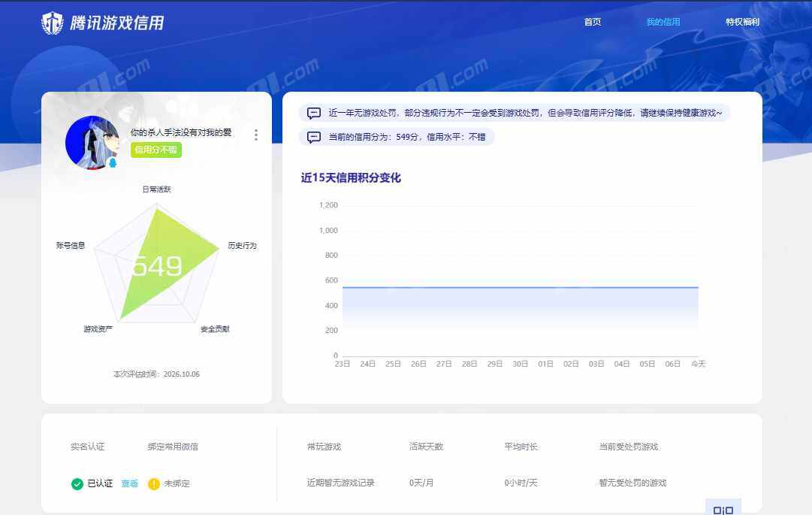
Task: Click the green 信用分不错 badge
Action: click(x=156, y=150)
